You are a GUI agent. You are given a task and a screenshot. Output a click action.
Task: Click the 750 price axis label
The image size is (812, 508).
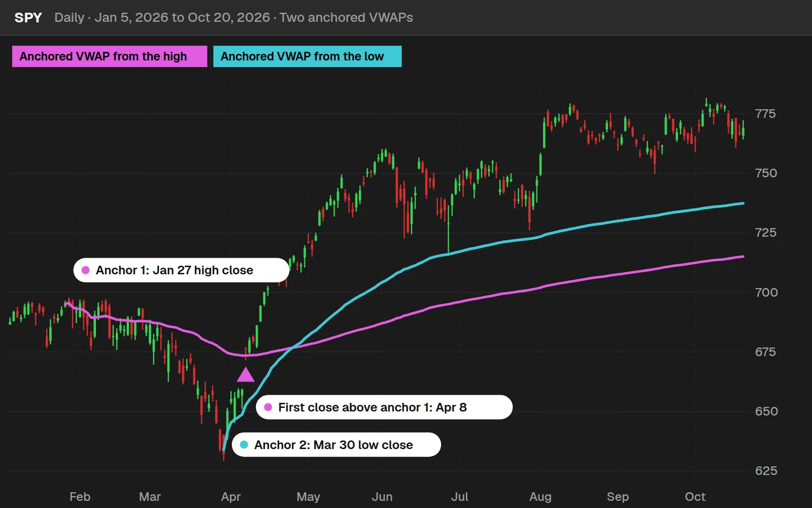coord(766,173)
